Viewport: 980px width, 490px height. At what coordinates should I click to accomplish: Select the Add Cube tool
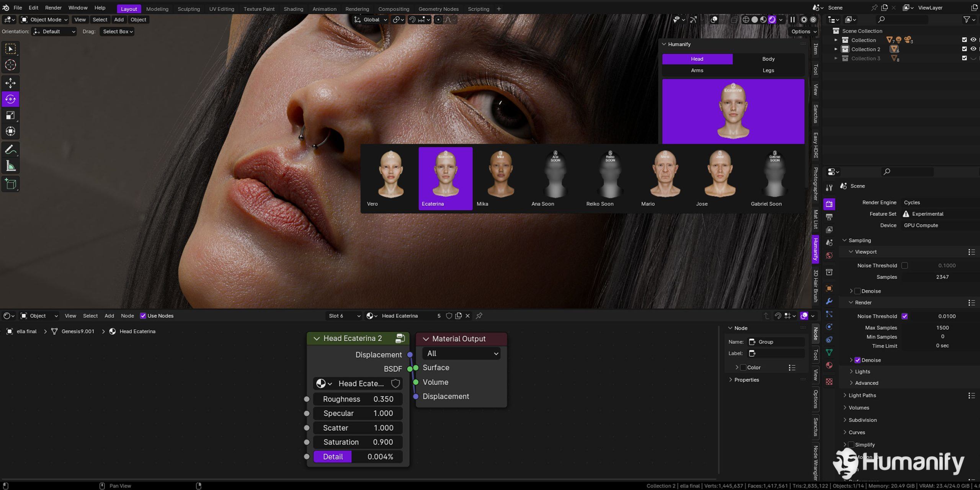click(10, 184)
